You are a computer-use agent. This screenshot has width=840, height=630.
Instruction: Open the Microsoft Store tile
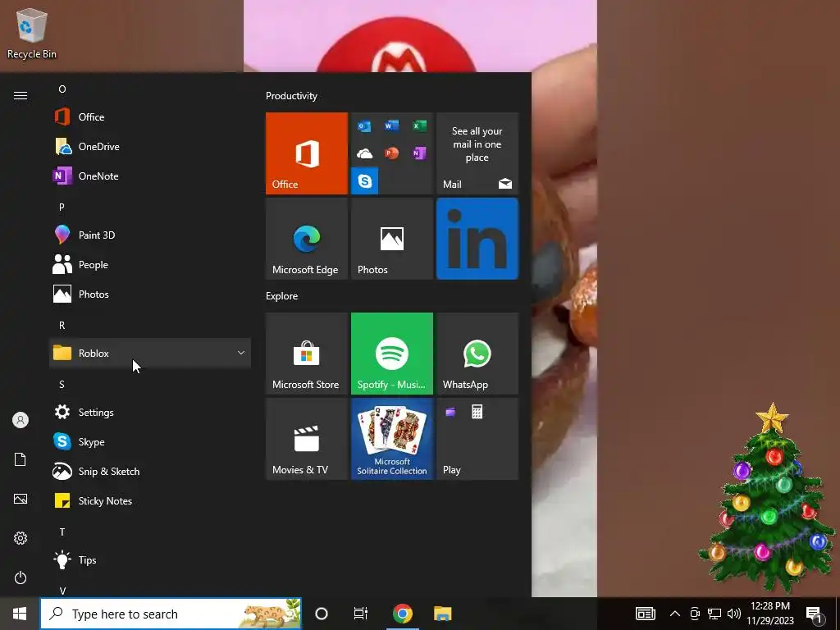tap(307, 354)
